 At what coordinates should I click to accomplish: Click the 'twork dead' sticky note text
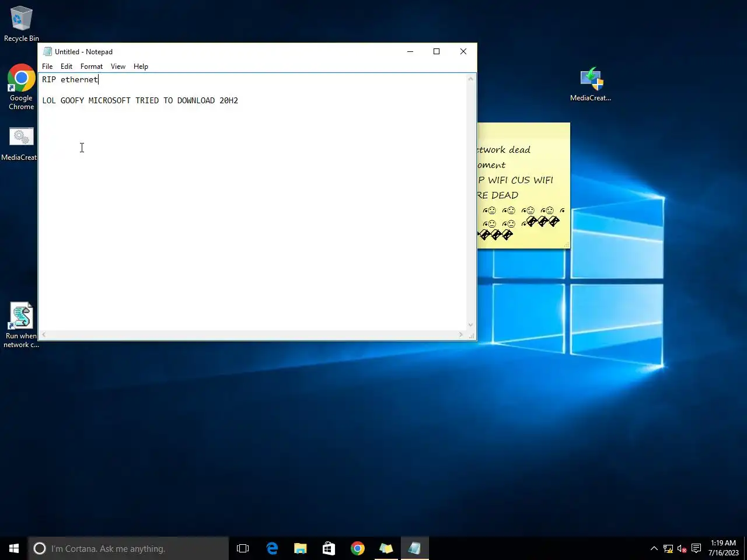click(504, 150)
